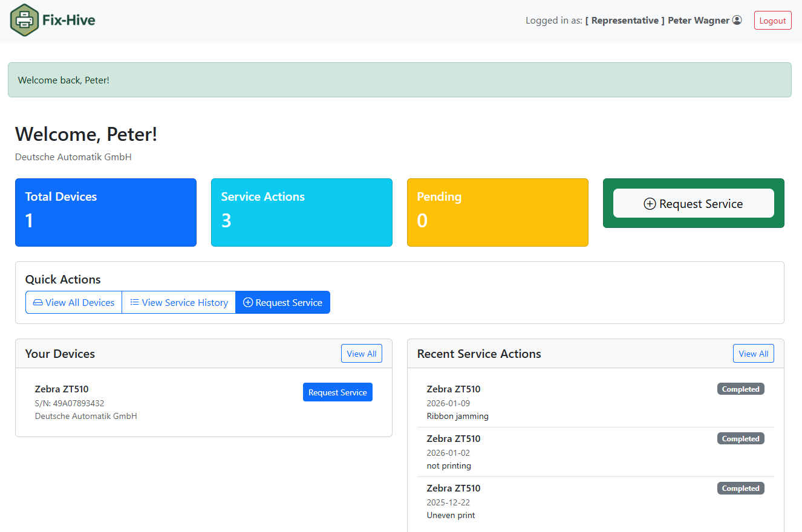Screen dimensions: 802x532
Task: Open the 'not printing' service action entry
Action: coord(449,465)
